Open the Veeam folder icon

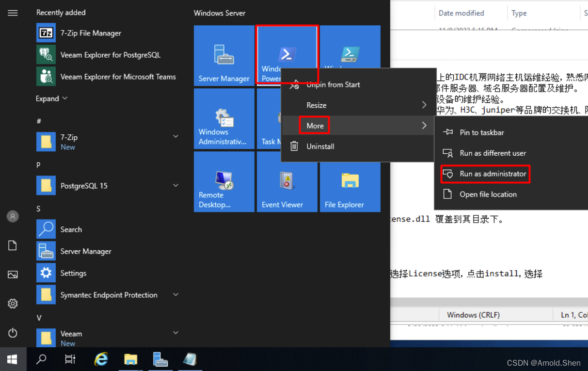(46, 337)
